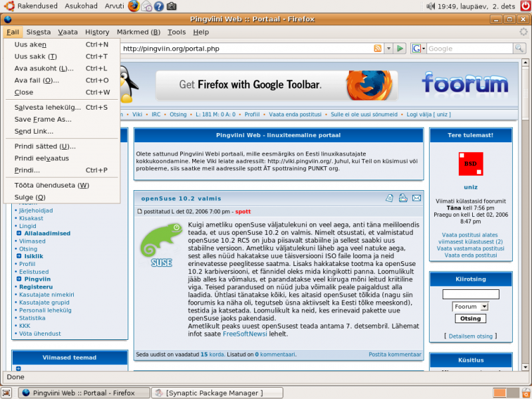Click the Otsing button in Kiirotsing panel
The width and height of the screenshot is (532, 399).
point(470,319)
